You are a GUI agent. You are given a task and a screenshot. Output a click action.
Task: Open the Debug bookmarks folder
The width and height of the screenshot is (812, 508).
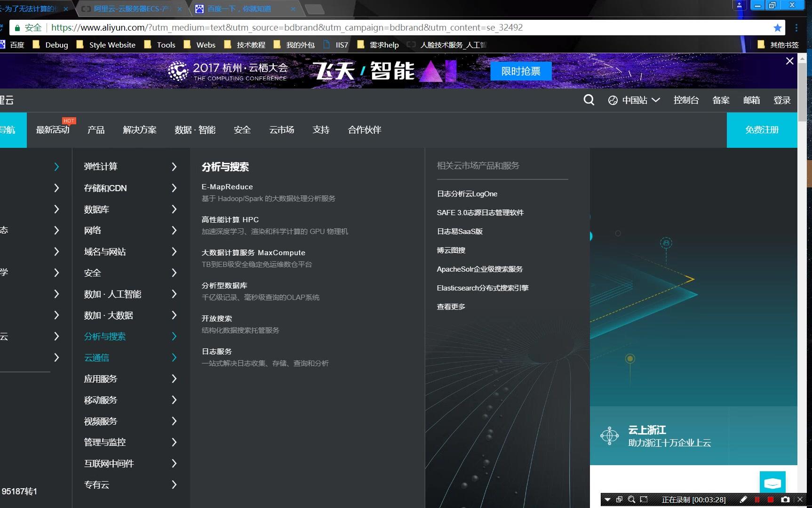(x=50, y=45)
